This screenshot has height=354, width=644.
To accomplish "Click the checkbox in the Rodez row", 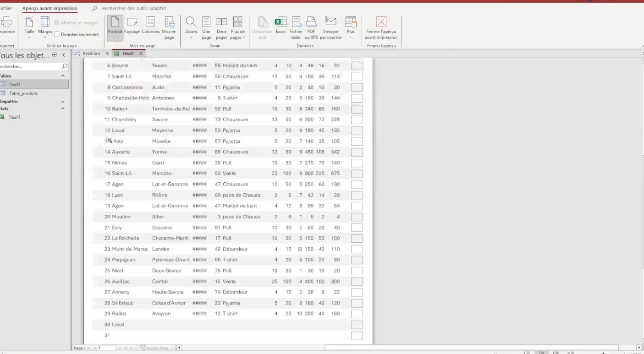I will (357, 314).
